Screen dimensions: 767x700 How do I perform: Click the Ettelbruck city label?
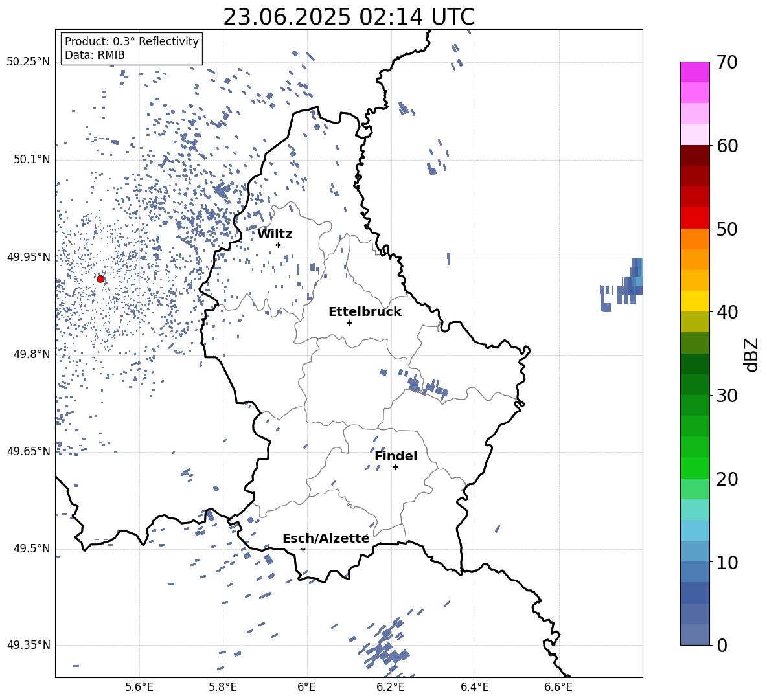[365, 312]
